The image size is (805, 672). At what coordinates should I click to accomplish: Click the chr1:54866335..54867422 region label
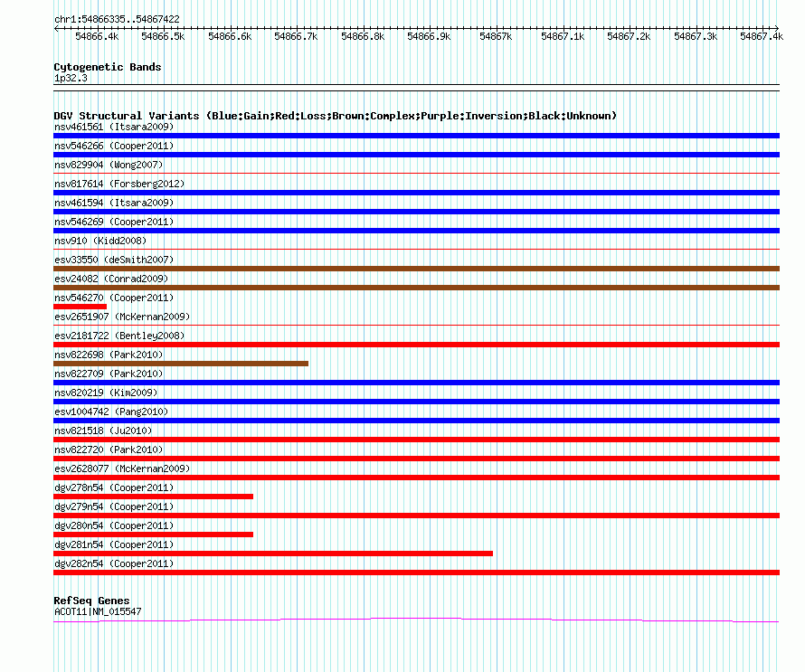117,20
